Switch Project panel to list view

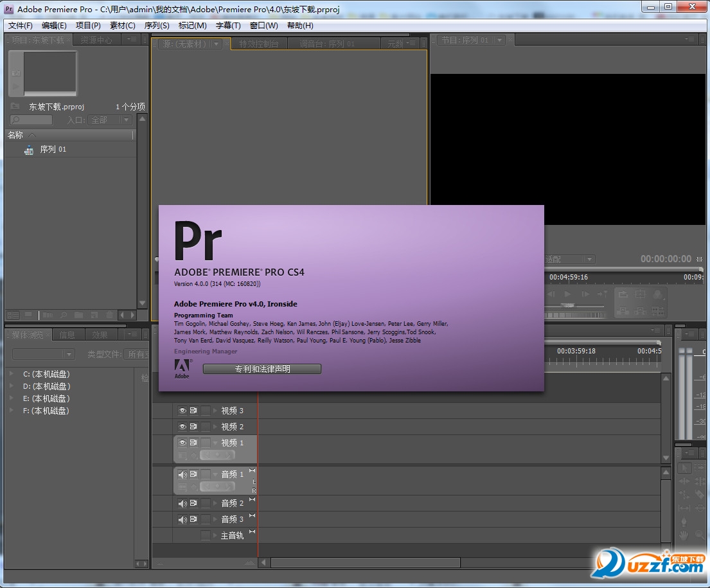click(x=13, y=315)
